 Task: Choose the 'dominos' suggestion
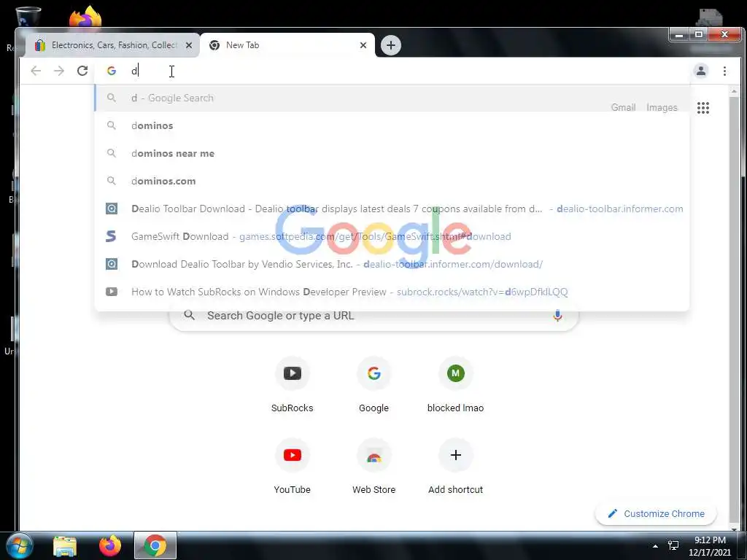[392, 125]
